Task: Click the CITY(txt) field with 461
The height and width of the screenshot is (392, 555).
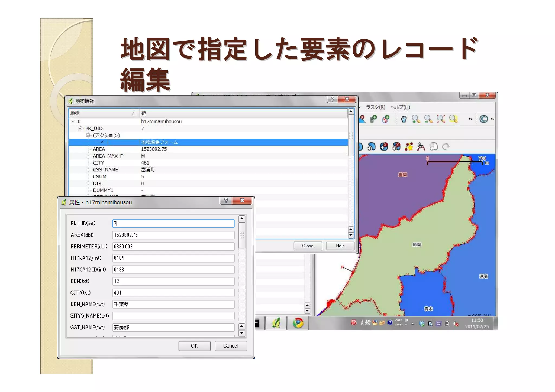Action: point(173,293)
